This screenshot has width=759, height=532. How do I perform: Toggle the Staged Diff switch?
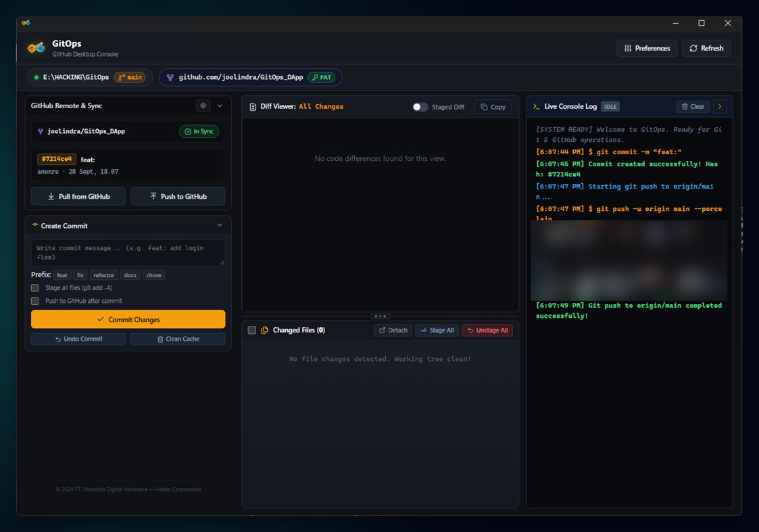420,107
